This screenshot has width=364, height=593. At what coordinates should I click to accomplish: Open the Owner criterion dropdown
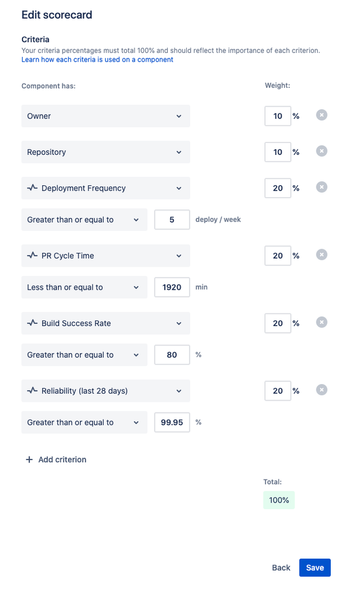tap(106, 116)
